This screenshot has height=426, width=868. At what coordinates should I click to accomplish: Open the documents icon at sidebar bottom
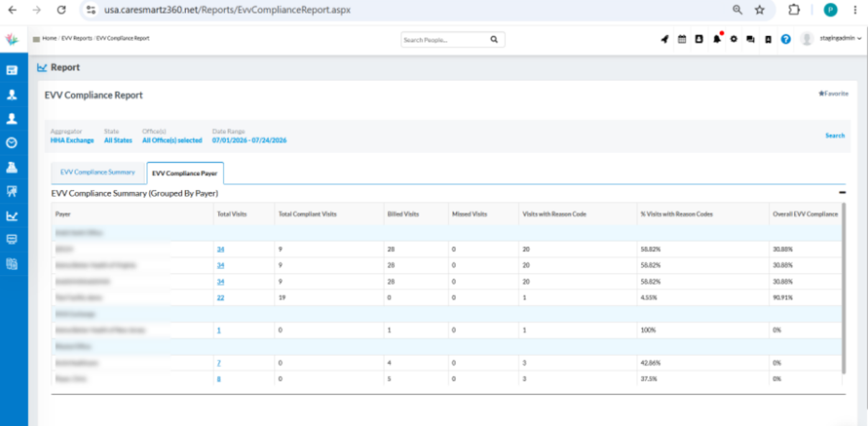pyautogui.click(x=12, y=263)
